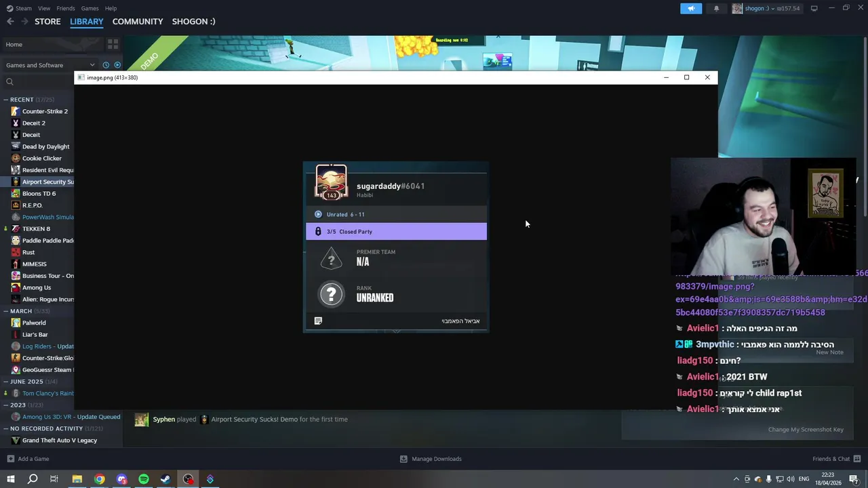The width and height of the screenshot is (868, 488).
Task: Select Deceit 2 in library
Action: click(28, 123)
